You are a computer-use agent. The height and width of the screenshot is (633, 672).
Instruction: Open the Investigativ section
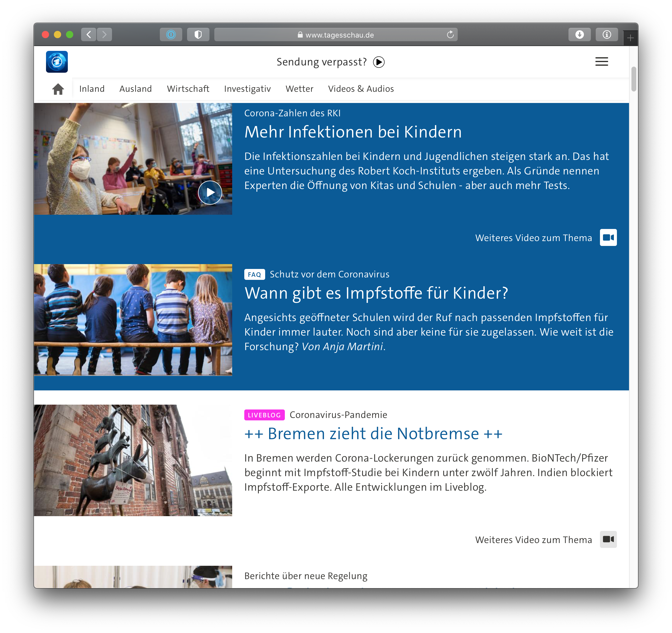[x=247, y=89]
